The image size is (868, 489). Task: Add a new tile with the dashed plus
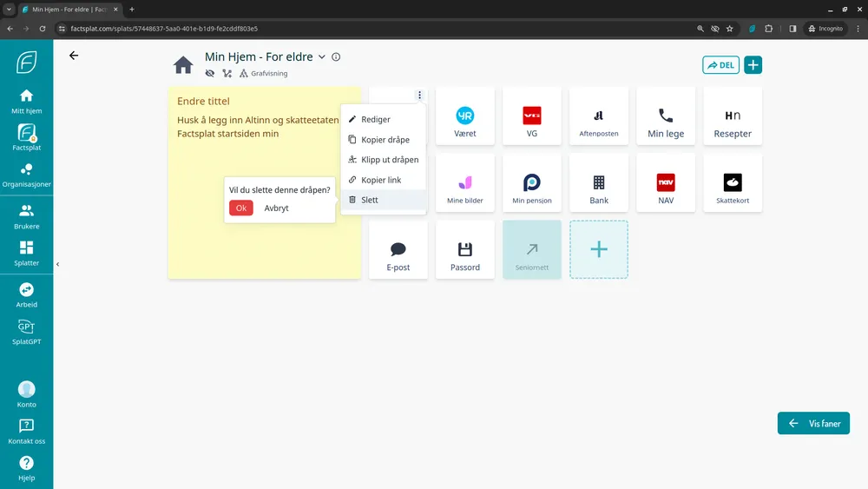click(x=599, y=249)
